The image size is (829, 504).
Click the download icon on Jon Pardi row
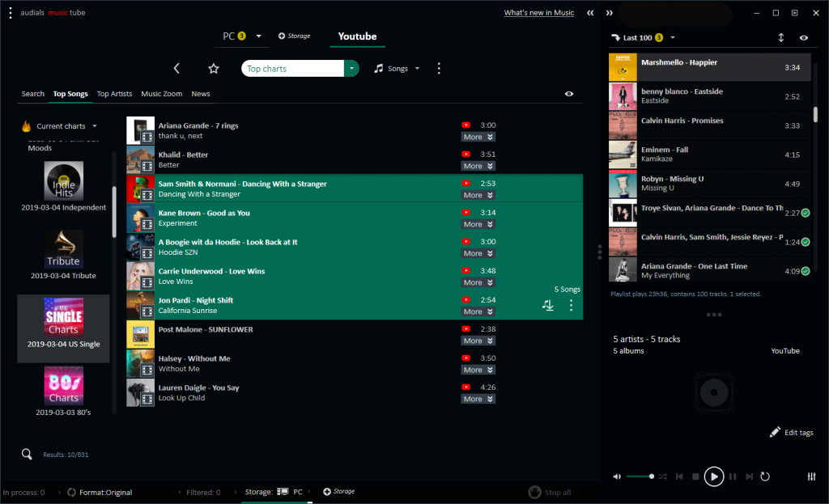coord(548,305)
